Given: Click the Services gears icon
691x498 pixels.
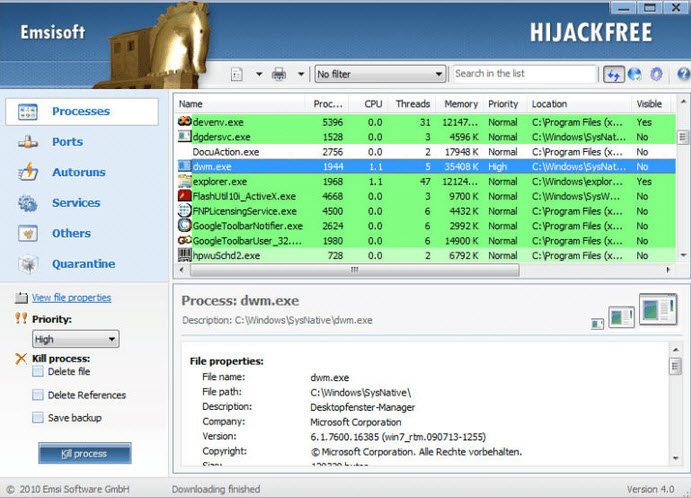Looking at the screenshot, I should (28, 203).
